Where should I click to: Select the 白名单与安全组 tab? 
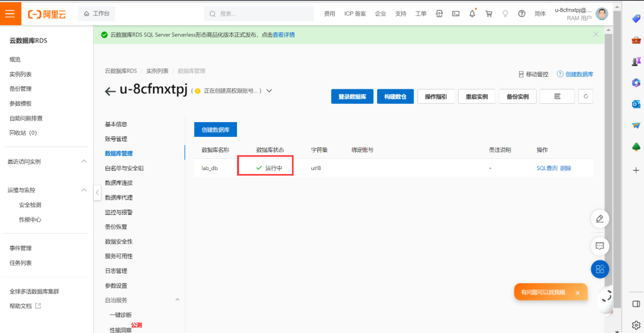[124, 168]
